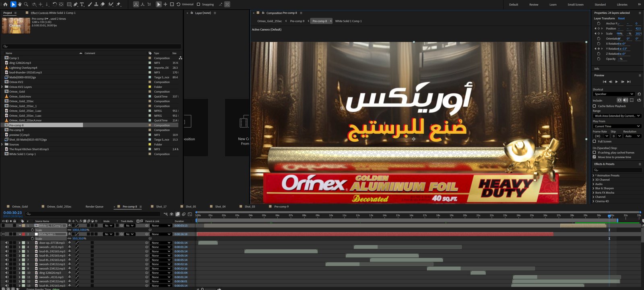Image resolution: width=644 pixels, height=290 pixels.
Task: Select the Small Screen workspace
Action: point(576,4)
